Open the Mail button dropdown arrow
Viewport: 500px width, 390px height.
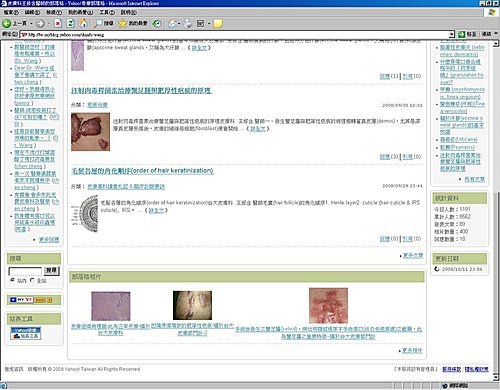pos(179,24)
